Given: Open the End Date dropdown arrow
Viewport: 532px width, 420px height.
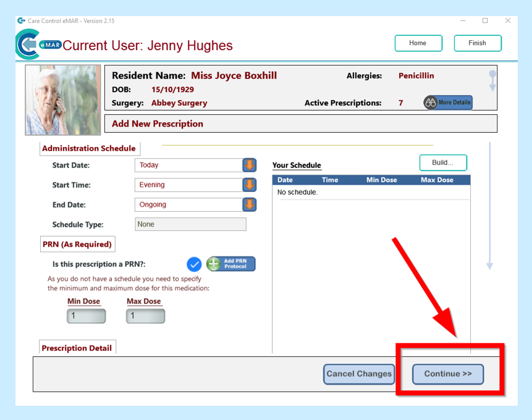Looking at the screenshot, I should tap(250, 204).
